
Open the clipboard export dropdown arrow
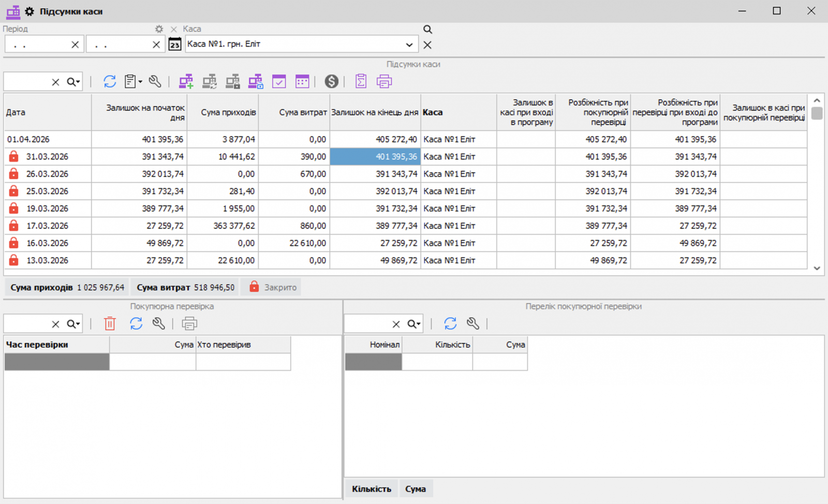(x=140, y=82)
